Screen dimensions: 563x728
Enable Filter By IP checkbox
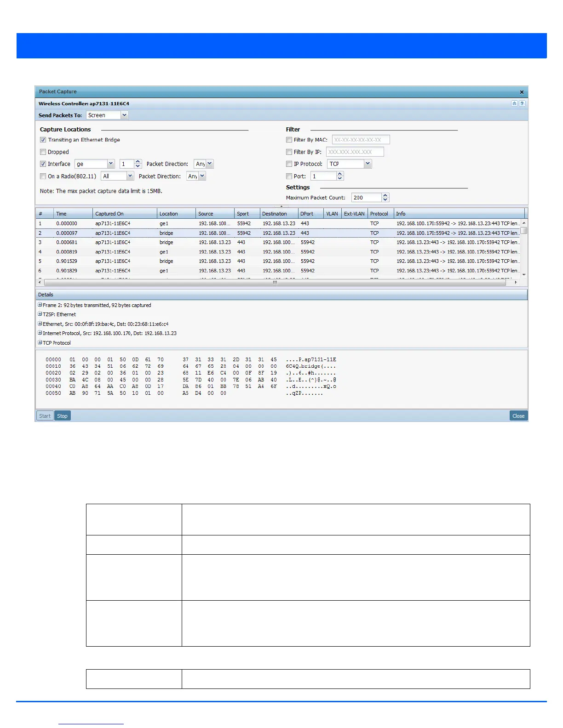(289, 152)
